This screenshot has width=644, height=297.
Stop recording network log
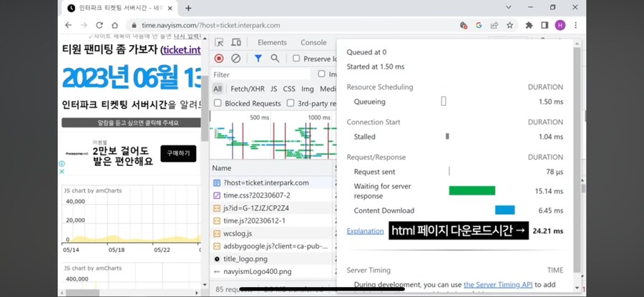219,59
